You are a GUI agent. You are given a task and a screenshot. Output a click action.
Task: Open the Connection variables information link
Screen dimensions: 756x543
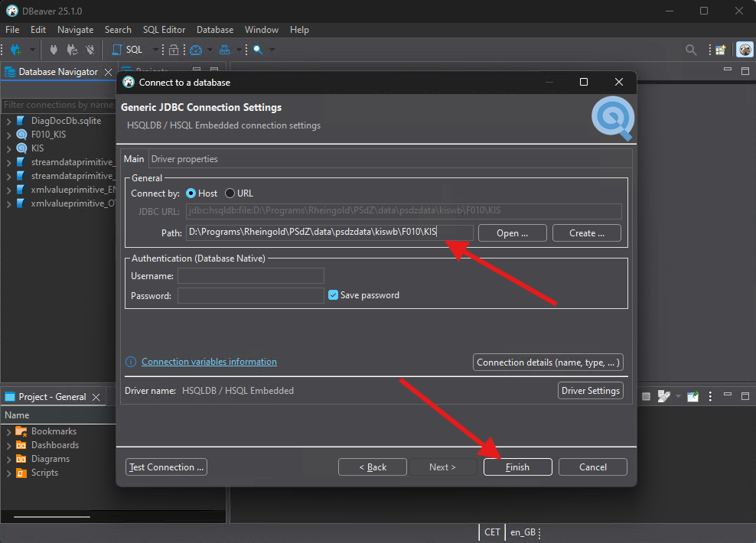[209, 361]
